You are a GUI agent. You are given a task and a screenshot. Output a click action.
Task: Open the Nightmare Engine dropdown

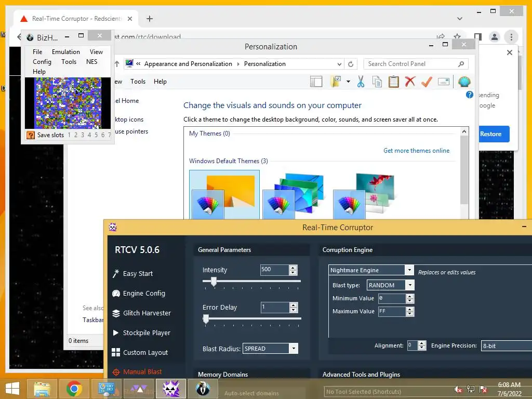click(409, 270)
